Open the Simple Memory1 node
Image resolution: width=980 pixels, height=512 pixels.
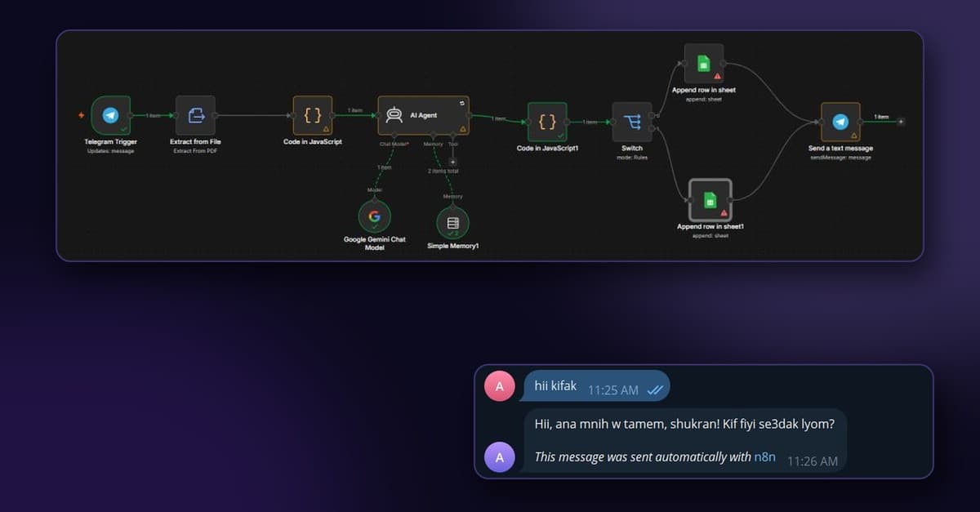(452, 222)
